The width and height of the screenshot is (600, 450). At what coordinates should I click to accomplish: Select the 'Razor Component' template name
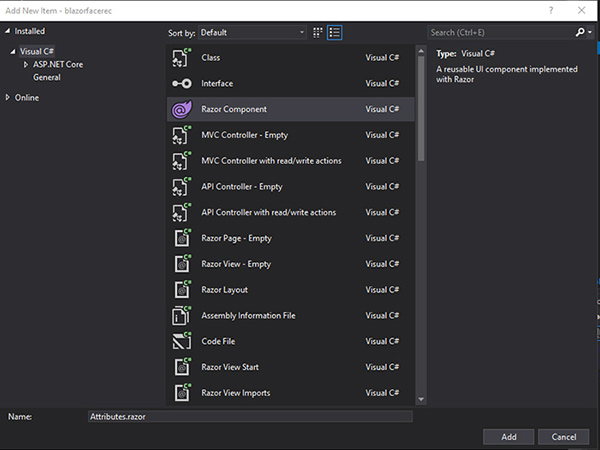point(234,109)
